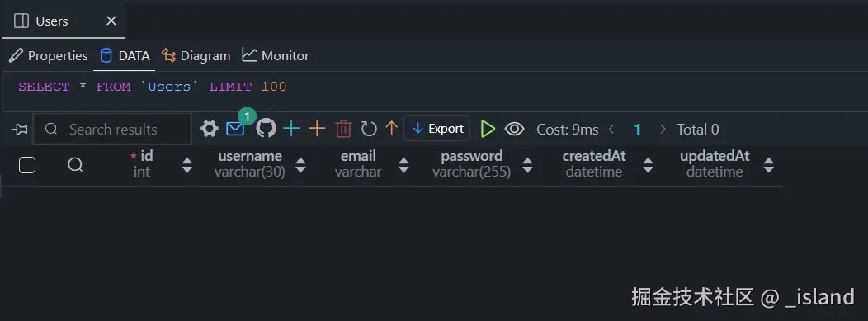Click the Cost: 9ms label

[568, 130]
